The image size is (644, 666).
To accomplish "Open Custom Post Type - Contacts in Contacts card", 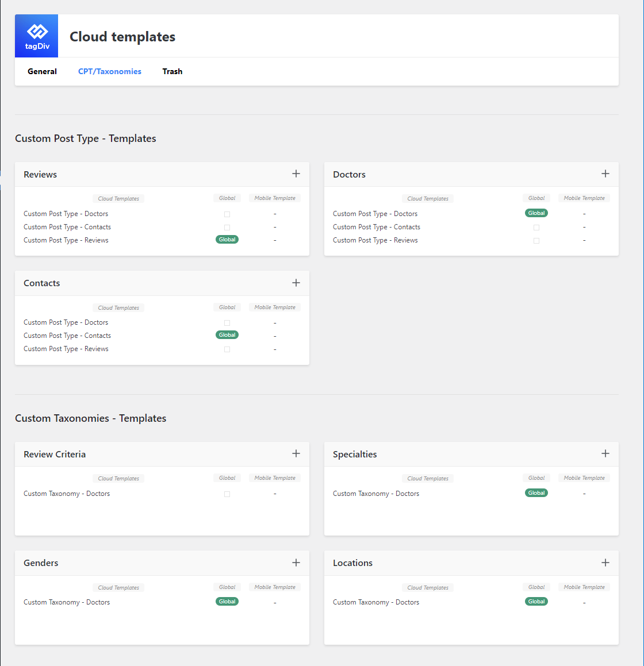I will coord(67,336).
